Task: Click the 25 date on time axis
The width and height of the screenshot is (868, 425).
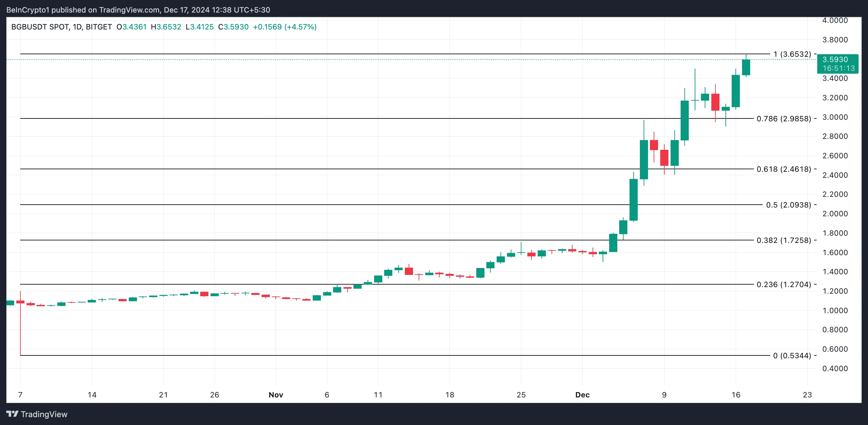Action: coord(521,395)
